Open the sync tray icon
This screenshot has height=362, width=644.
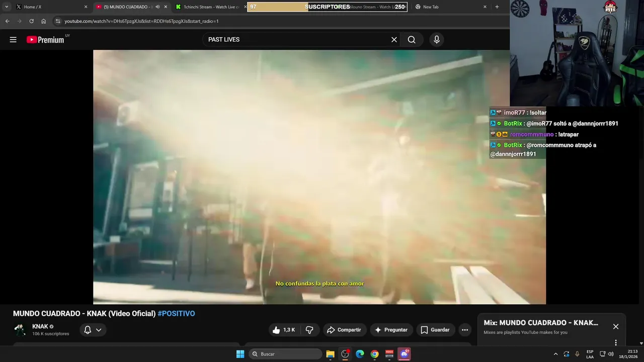point(567,354)
